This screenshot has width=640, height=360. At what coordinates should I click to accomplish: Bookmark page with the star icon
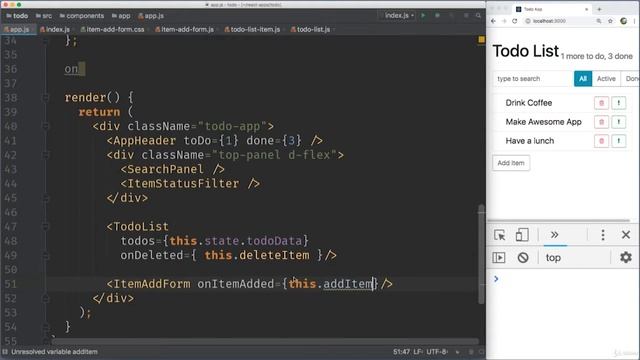pyautogui.click(x=610, y=21)
